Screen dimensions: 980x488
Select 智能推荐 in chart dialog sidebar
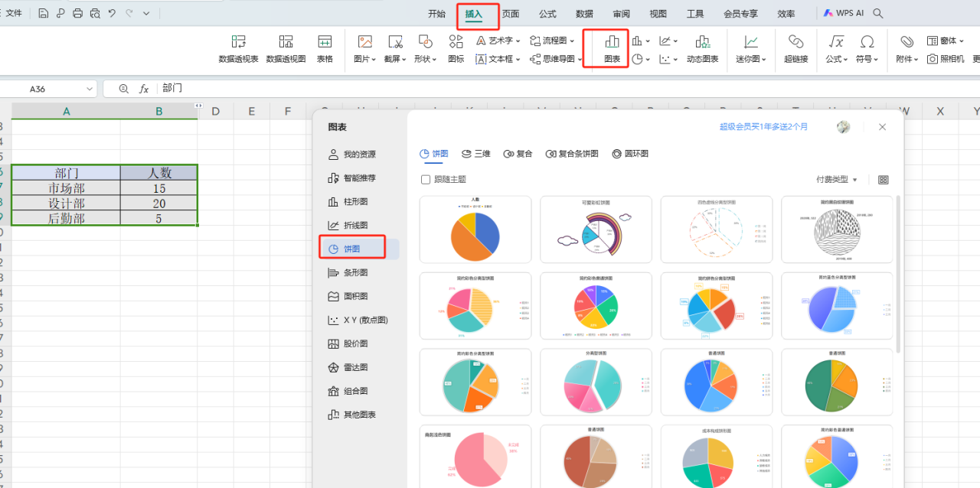pyautogui.click(x=359, y=178)
